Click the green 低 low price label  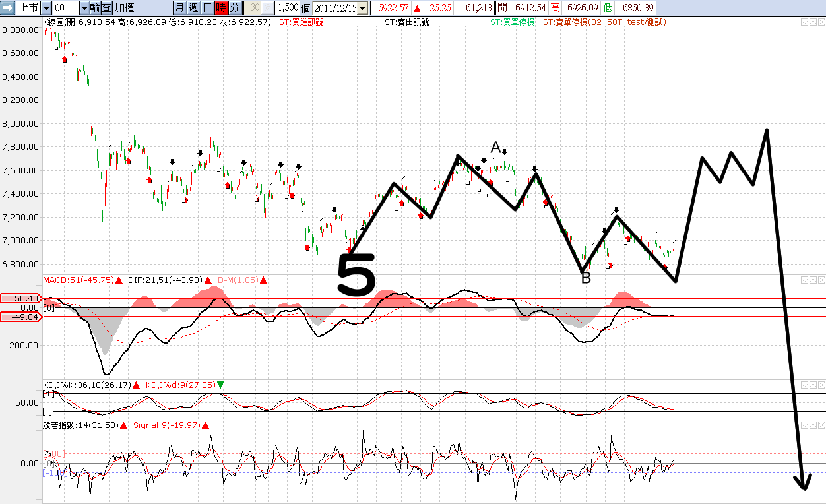coord(607,8)
